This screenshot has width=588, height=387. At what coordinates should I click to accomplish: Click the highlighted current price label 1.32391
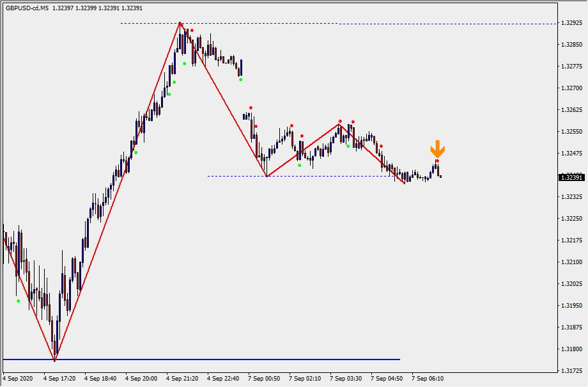click(x=571, y=177)
